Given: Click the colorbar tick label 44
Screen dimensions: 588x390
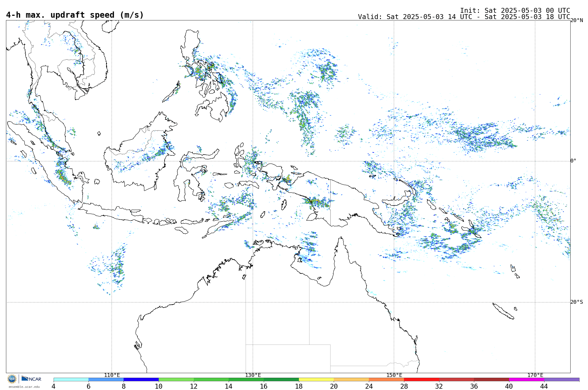Looking at the screenshot, I should [544, 386].
